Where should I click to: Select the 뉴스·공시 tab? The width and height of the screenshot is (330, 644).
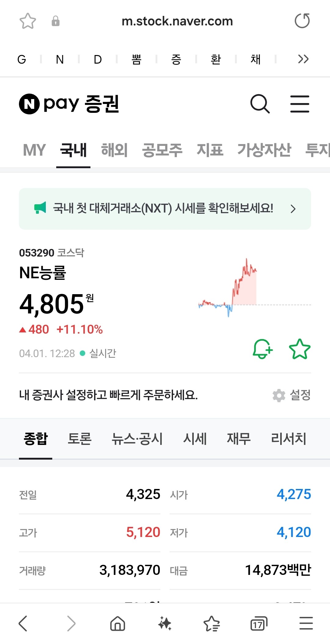137,439
